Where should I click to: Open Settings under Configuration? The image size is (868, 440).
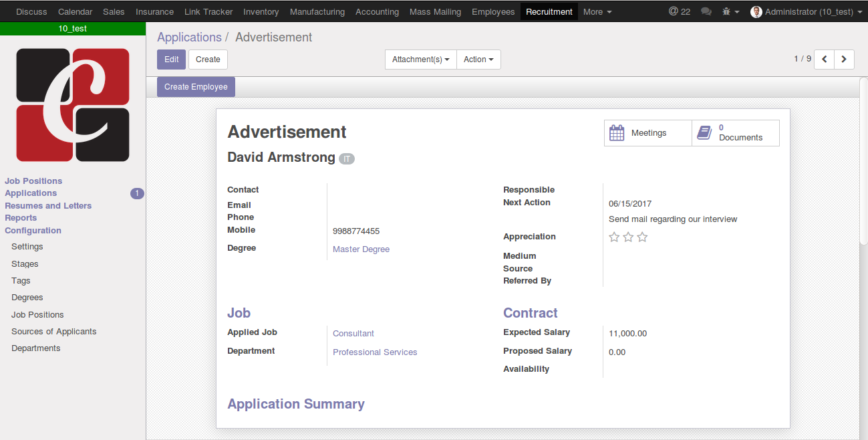[x=27, y=247]
